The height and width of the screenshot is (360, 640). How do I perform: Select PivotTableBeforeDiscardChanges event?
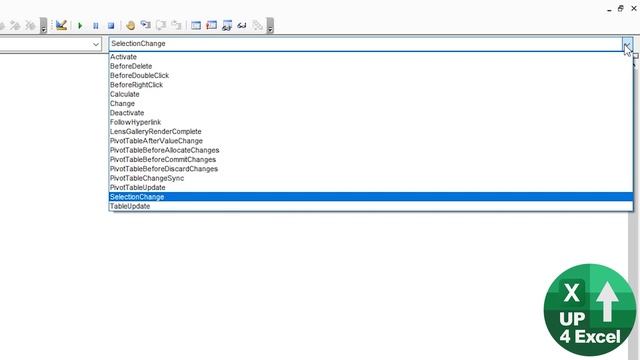[371, 169]
